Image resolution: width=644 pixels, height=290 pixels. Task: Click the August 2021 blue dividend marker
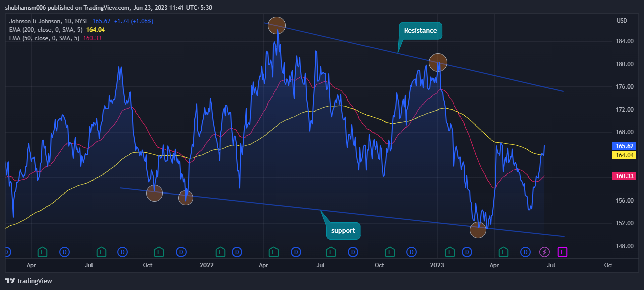[122, 251]
